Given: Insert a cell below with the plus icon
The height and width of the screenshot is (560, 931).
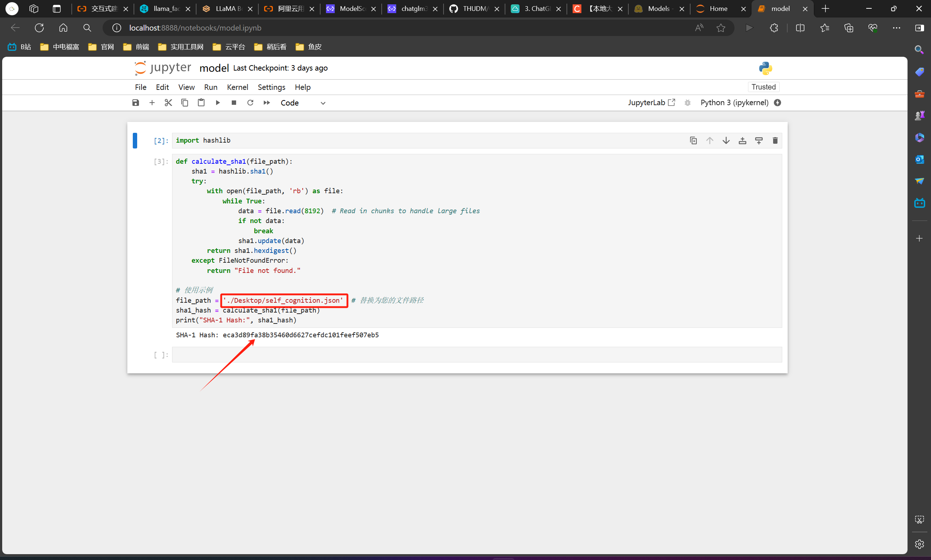Looking at the screenshot, I should [x=152, y=103].
